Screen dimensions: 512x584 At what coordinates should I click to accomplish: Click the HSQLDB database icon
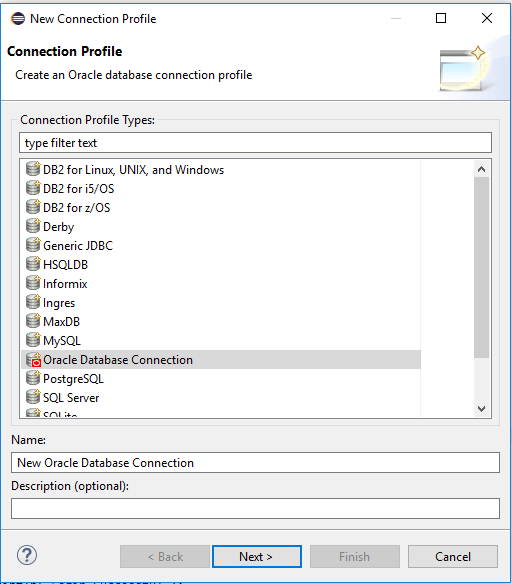pos(33,264)
